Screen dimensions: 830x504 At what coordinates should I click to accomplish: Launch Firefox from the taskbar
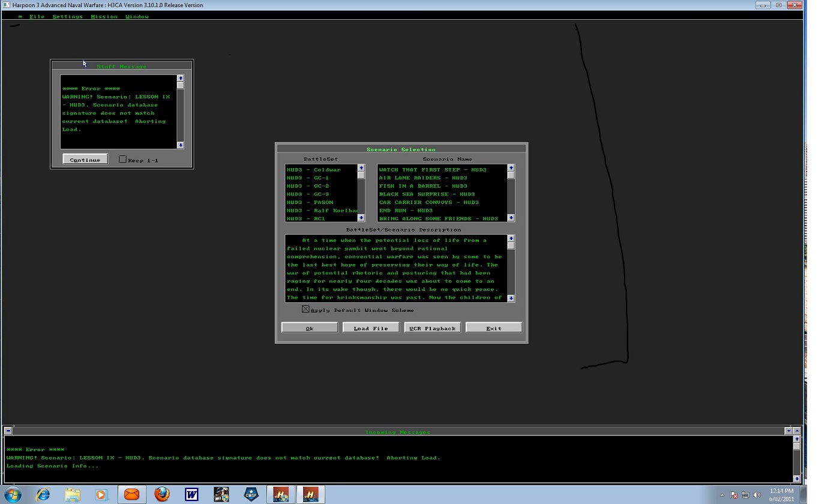click(162, 494)
